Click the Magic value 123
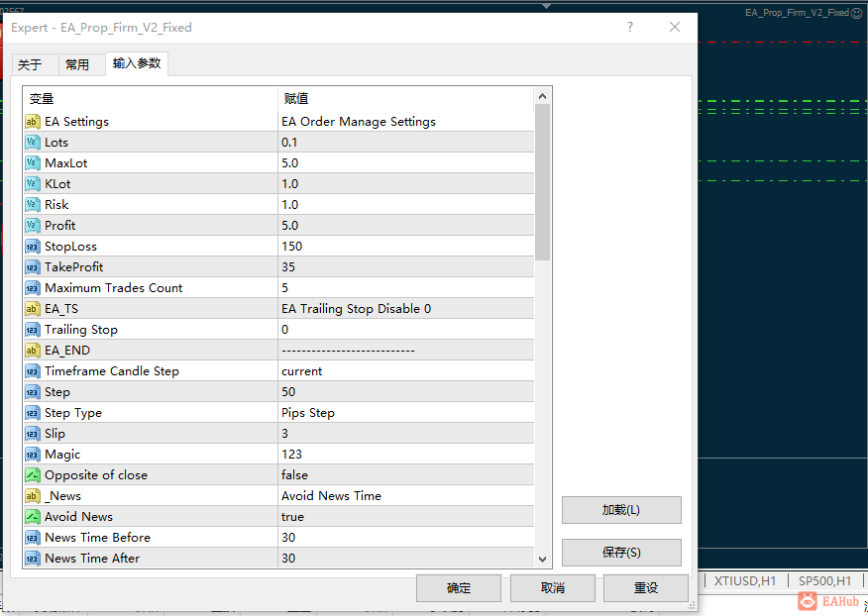 pyautogui.click(x=291, y=455)
